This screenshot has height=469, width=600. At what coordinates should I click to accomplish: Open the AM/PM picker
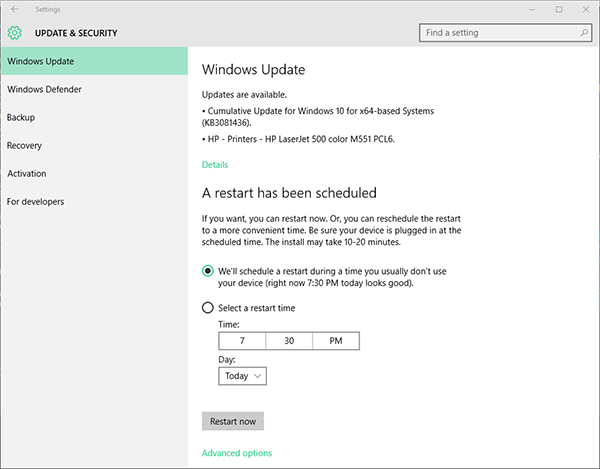pos(336,341)
